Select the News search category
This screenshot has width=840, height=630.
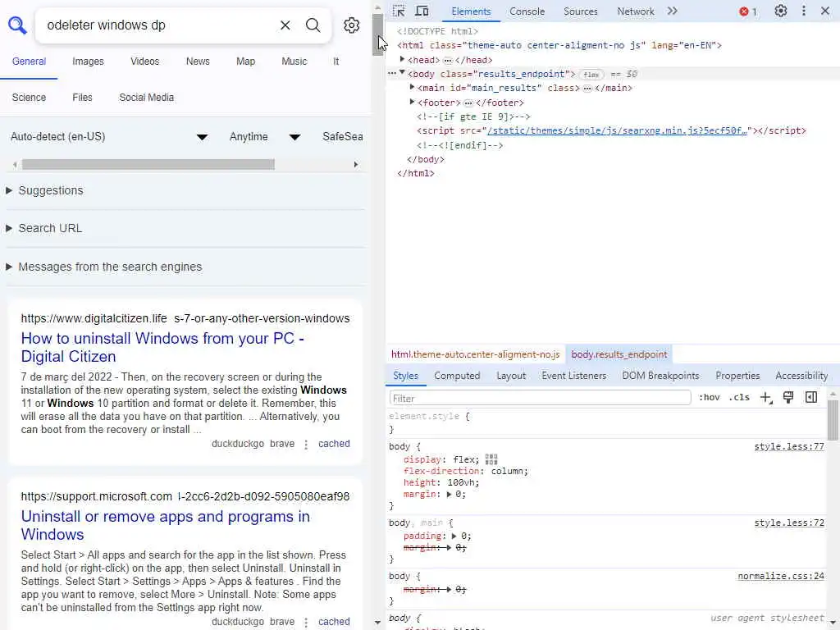[x=198, y=62]
